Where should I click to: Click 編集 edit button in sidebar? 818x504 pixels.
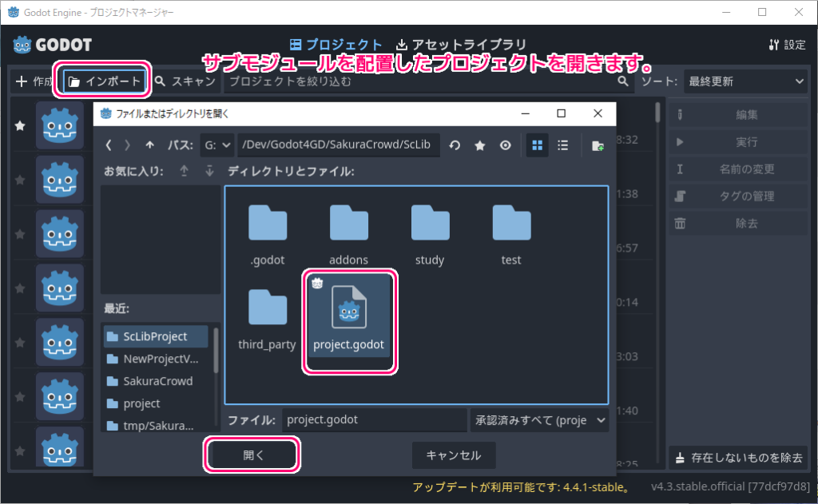(738, 115)
